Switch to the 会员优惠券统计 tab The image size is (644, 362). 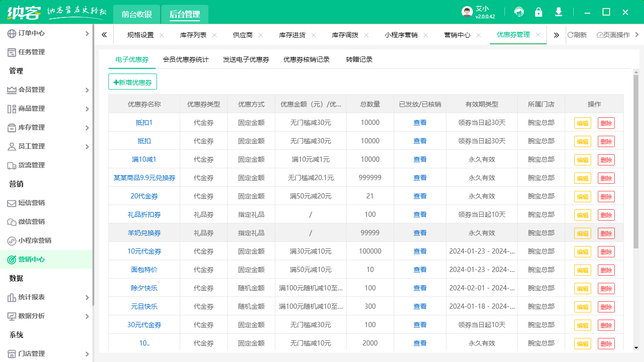[186, 59]
